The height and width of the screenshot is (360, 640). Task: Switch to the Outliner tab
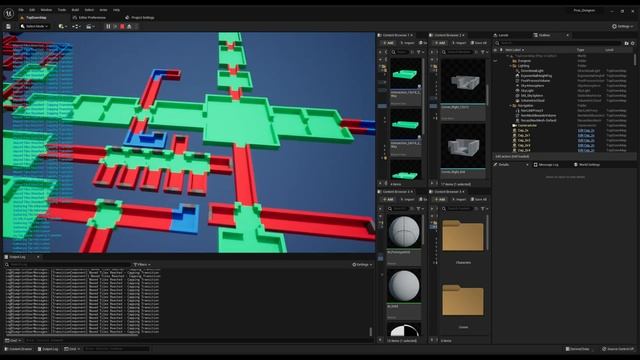click(x=542, y=36)
